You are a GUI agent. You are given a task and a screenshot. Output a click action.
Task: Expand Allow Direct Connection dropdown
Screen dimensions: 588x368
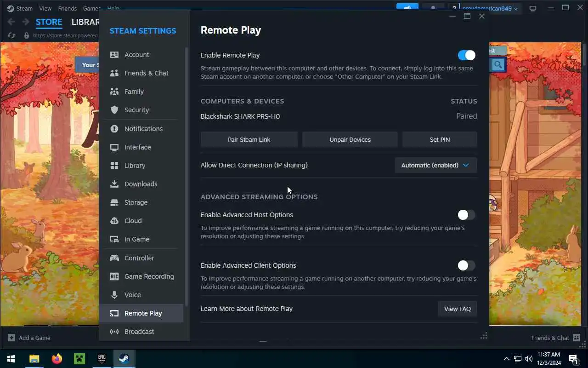435,165
